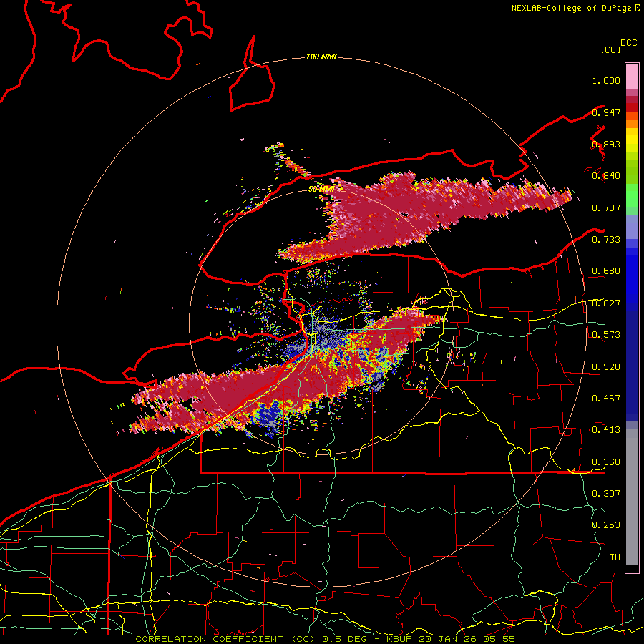Click the 0.413 color scale value

point(606,430)
